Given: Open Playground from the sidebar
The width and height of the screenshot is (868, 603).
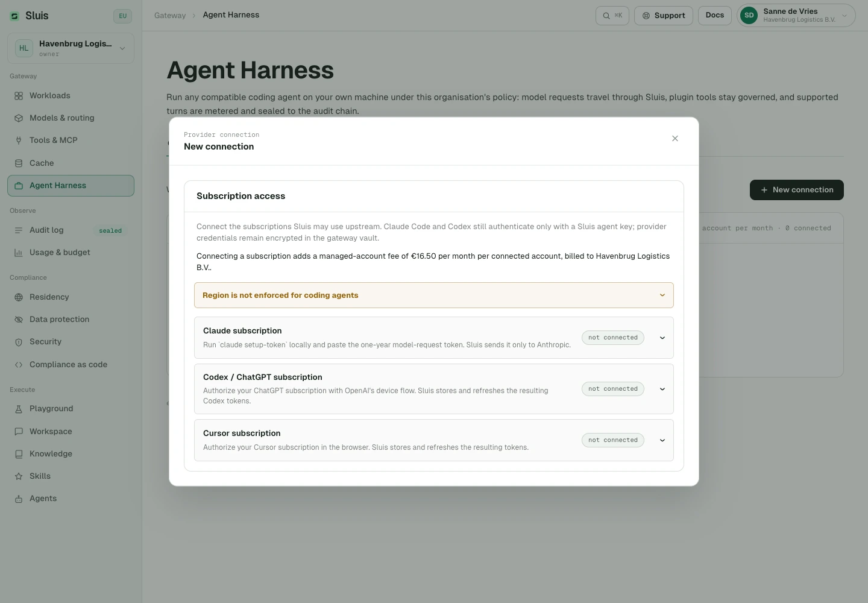Looking at the screenshot, I should point(71,409).
